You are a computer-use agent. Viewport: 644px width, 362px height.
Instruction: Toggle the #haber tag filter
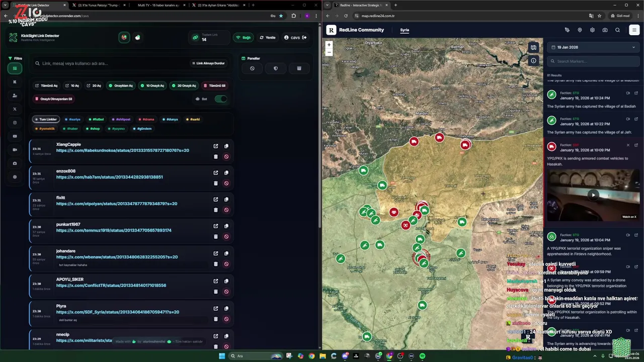pyautogui.click(x=70, y=129)
